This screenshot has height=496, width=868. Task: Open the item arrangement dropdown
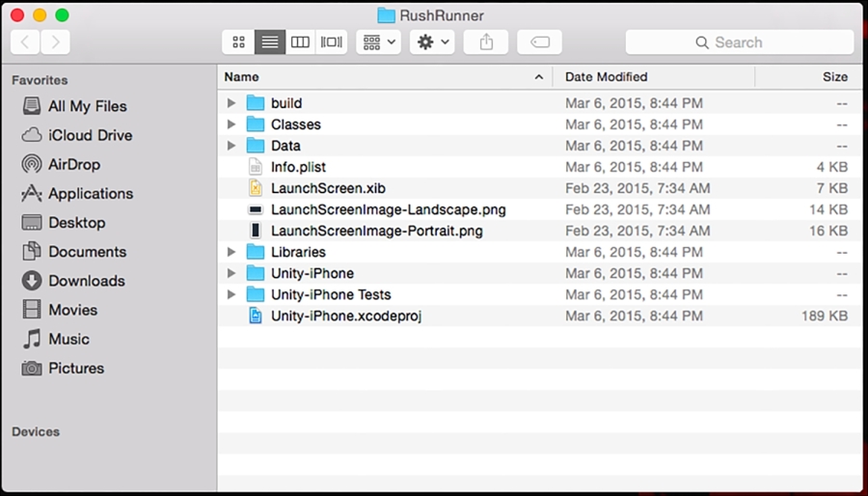click(379, 42)
